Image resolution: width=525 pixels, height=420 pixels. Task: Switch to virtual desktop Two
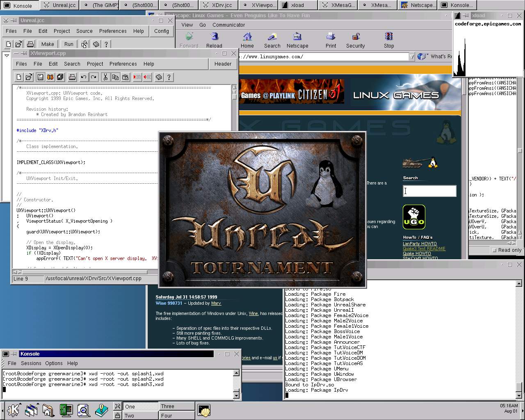pos(140,415)
